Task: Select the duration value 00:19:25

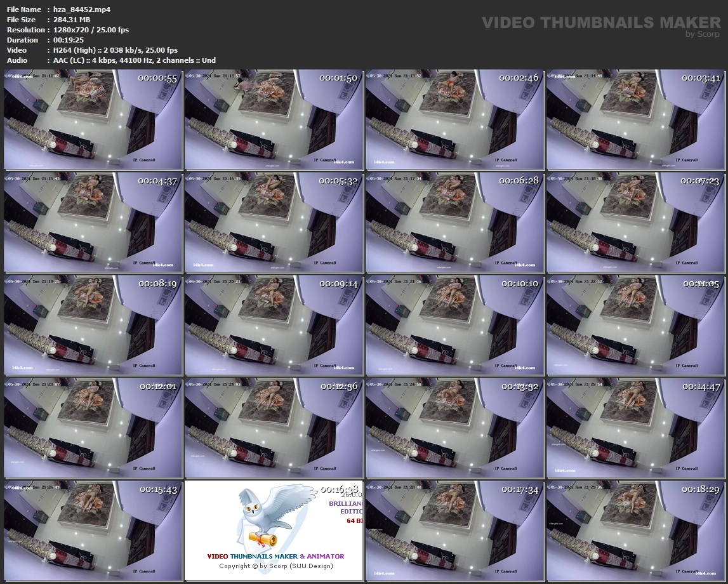Action: coord(69,40)
